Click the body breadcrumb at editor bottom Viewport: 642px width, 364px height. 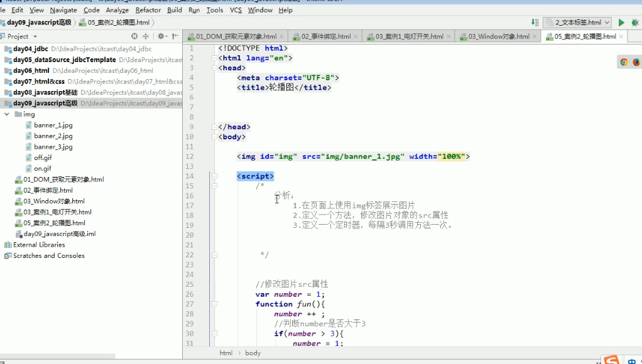(x=253, y=353)
